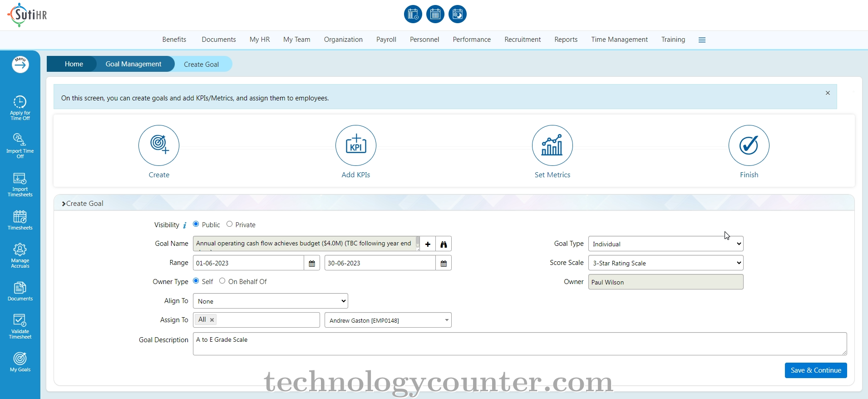Open the Align To dropdown
This screenshot has width=868, height=399.
click(271, 301)
